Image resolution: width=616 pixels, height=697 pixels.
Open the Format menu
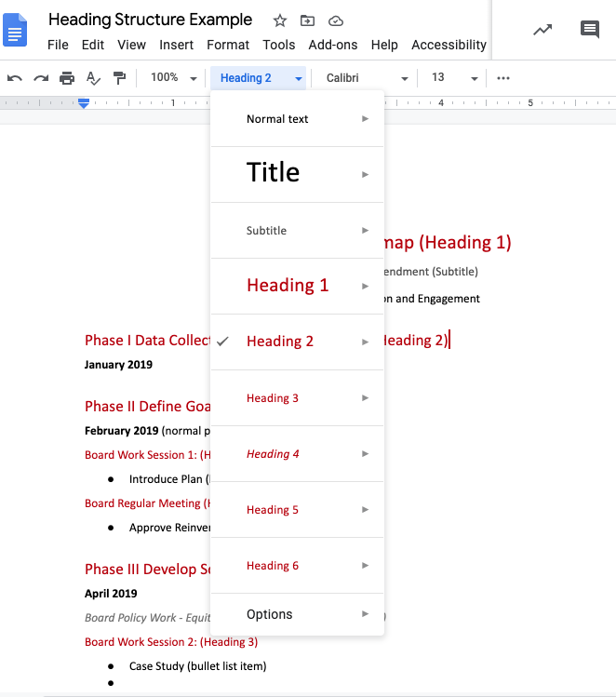click(228, 45)
